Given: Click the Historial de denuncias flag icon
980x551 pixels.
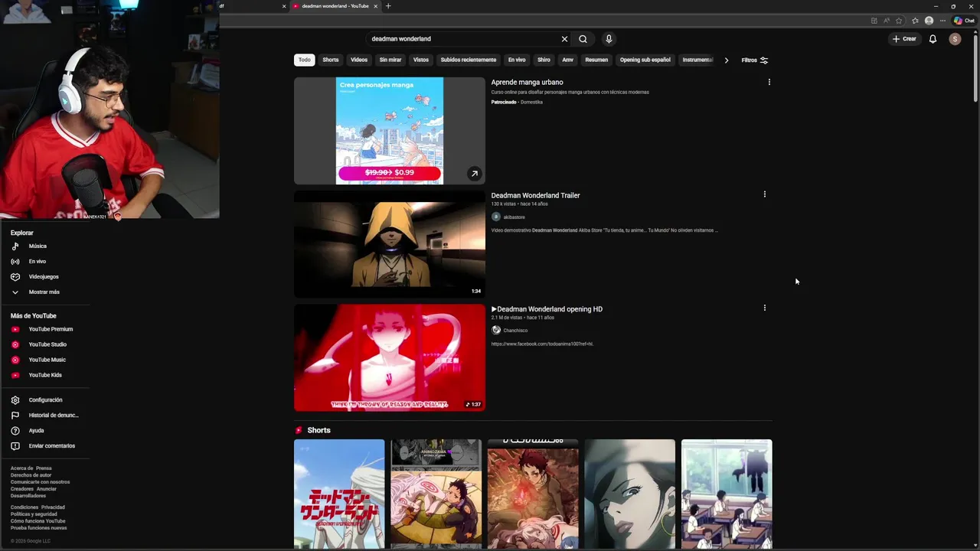Looking at the screenshot, I should (x=15, y=416).
